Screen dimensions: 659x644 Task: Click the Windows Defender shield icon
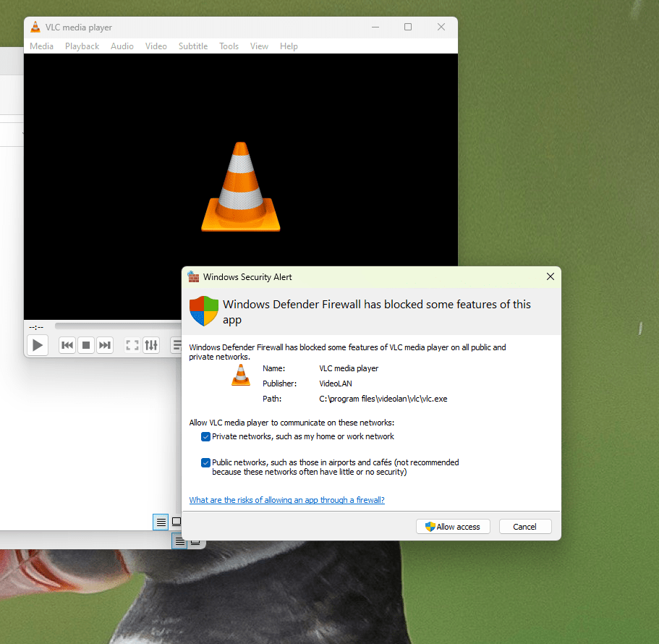[204, 311]
